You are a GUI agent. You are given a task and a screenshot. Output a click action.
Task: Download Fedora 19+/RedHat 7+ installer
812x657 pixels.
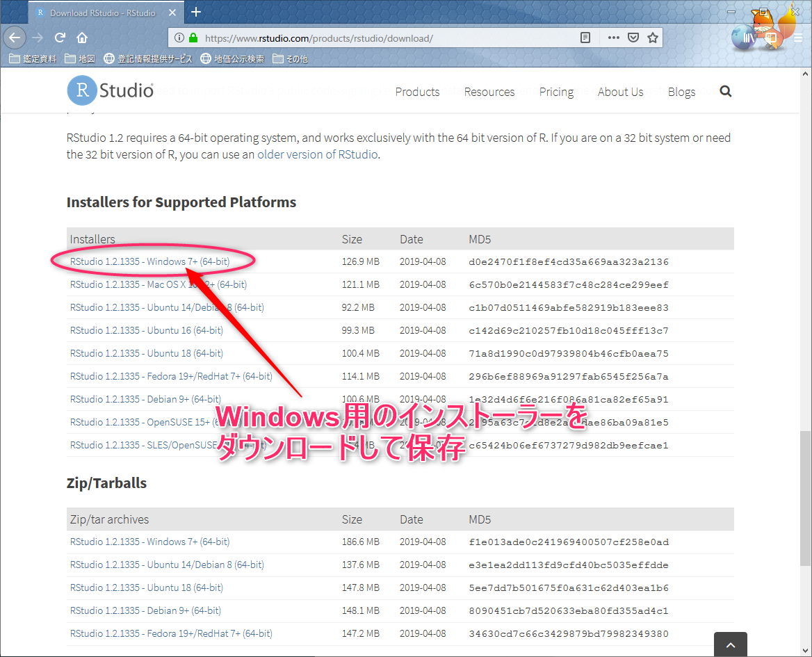coord(171,376)
